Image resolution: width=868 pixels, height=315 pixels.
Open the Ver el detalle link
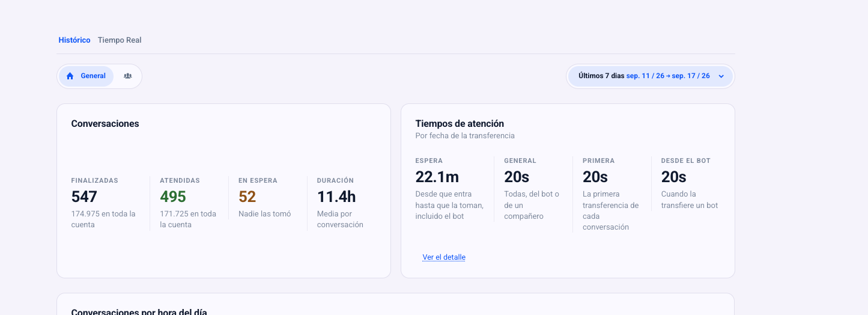click(x=444, y=257)
